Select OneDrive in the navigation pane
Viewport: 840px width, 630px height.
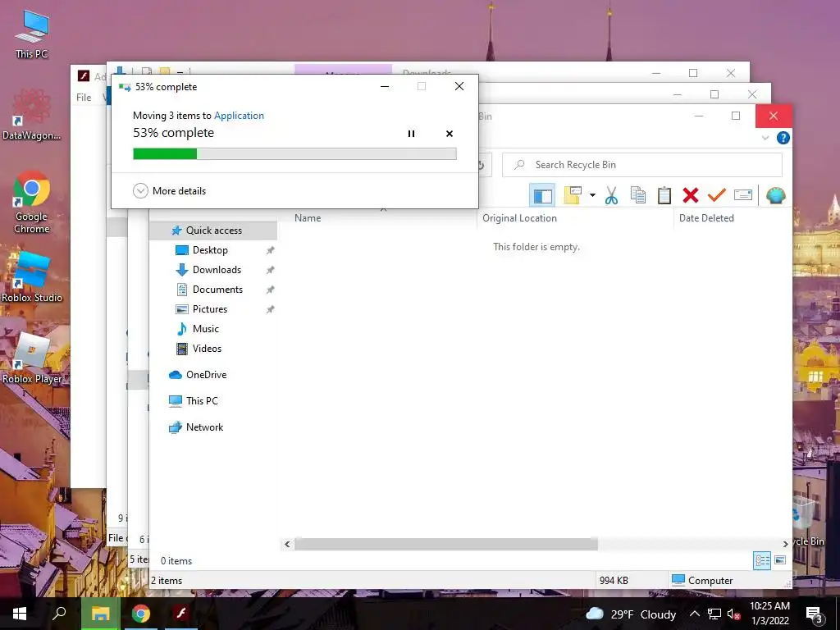point(206,375)
